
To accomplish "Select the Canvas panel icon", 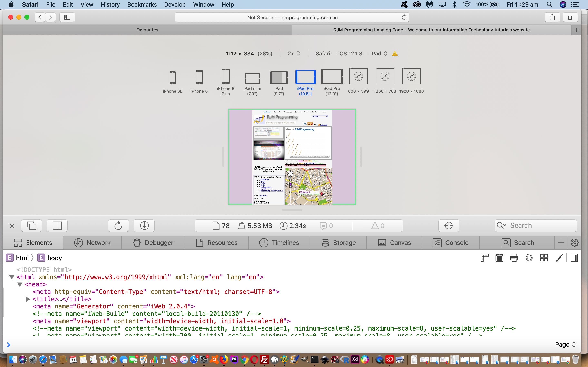I will point(381,242).
